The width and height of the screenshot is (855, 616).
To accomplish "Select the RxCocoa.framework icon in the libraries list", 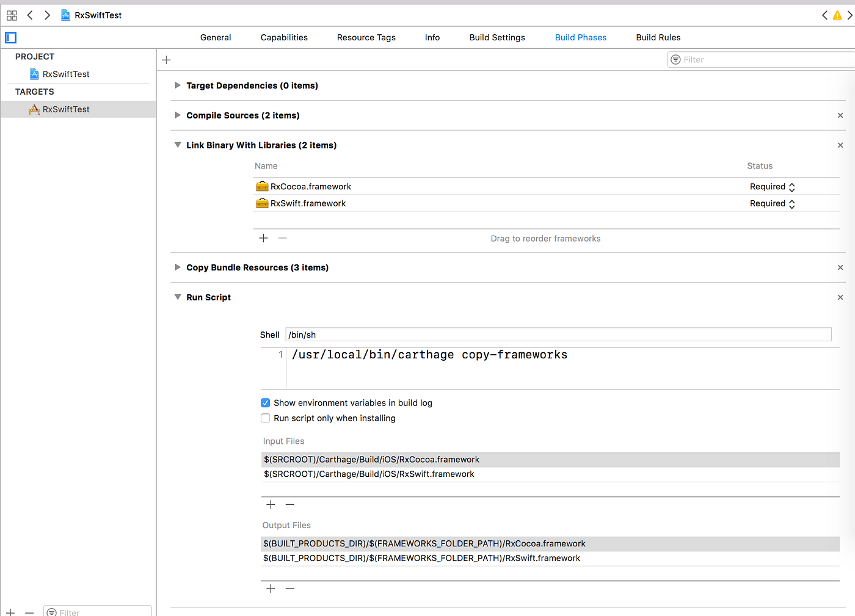I will click(262, 186).
